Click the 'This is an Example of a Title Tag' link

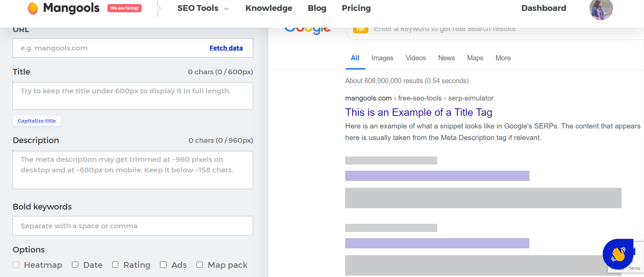(x=419, y=112)
